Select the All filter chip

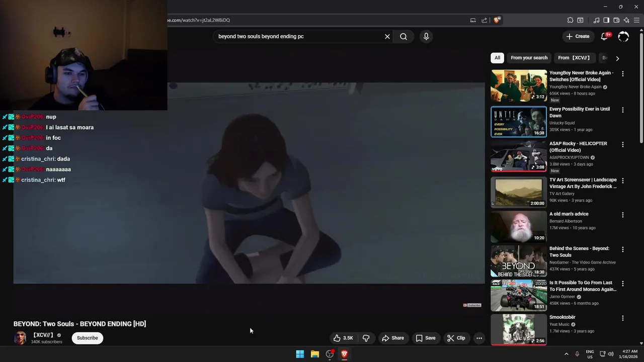click(x=497, y=58)
